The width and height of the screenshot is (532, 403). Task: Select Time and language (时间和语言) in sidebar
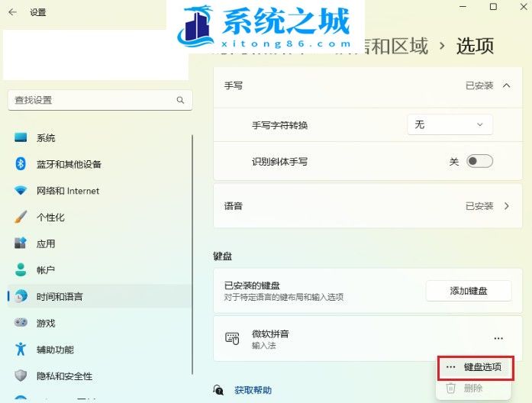pos(60,297)
